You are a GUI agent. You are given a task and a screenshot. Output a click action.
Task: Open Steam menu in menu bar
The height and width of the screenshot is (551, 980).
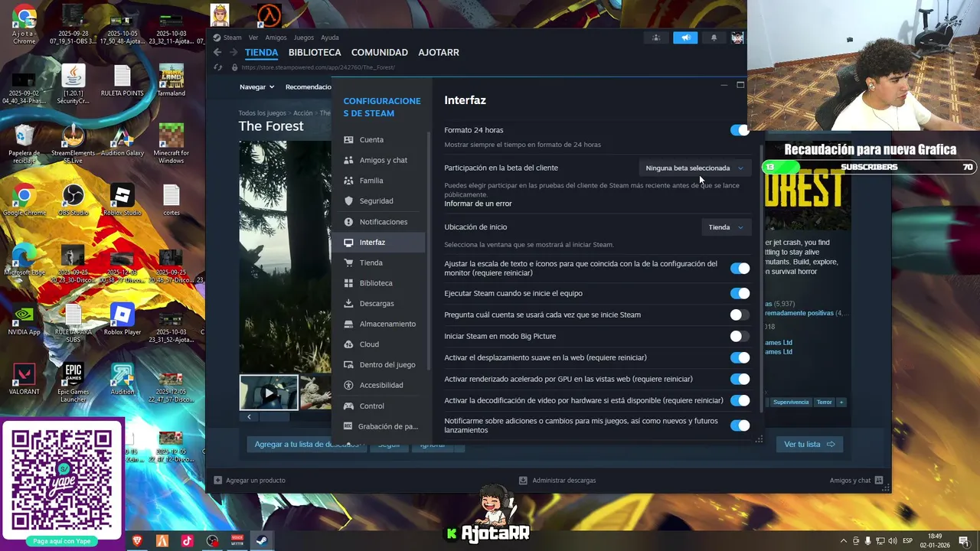232,37
